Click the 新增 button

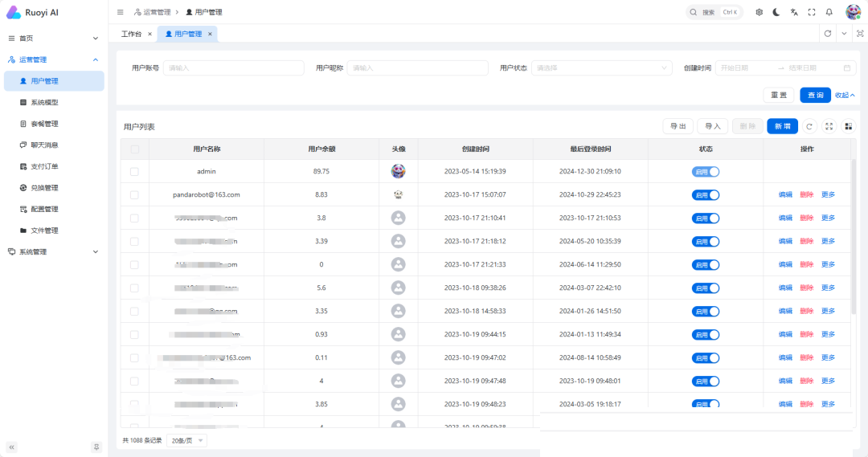point(782,126)
